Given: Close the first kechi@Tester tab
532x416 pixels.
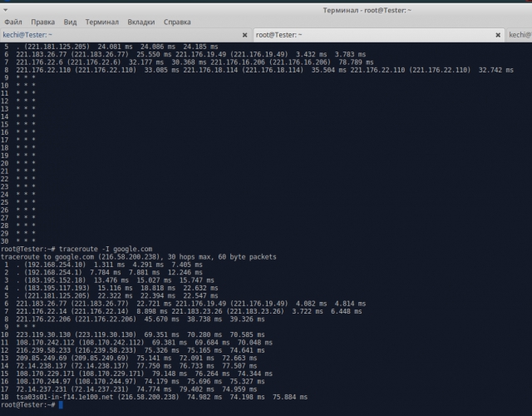Looking at the screenshot, I should (x=244, y=35).
